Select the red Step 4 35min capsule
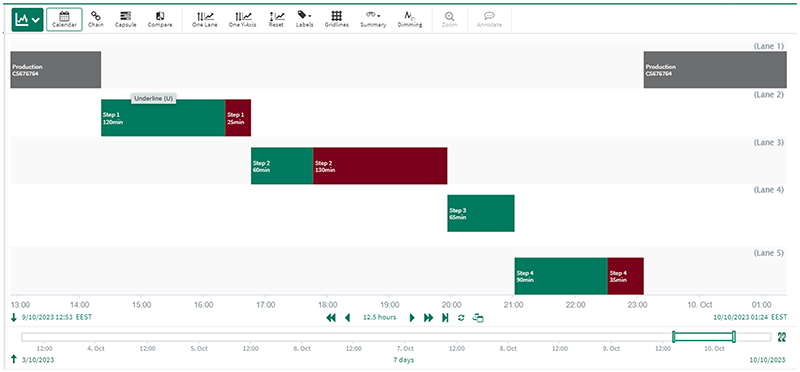 (x=626, y=276)
